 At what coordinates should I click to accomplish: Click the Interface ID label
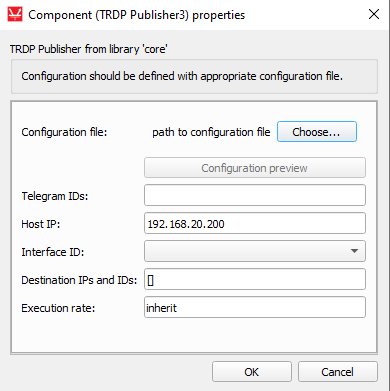[53, 252]
